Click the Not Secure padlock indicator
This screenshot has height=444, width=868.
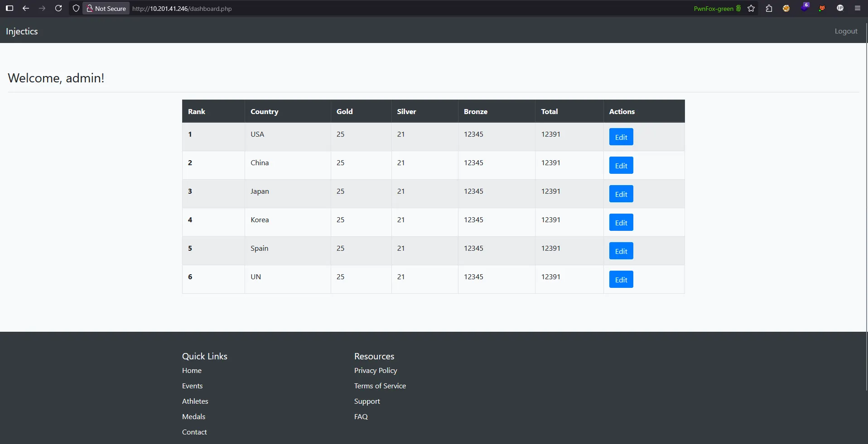click(x=106, y=8)
